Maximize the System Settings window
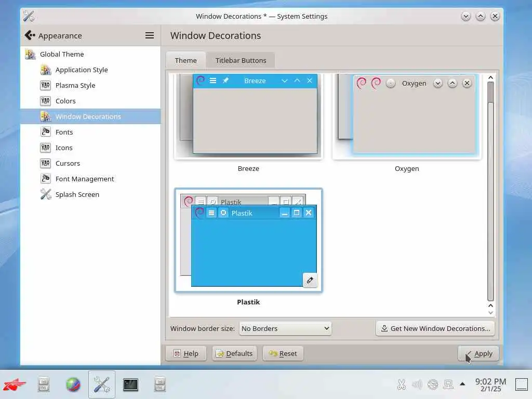 click(481, 16)
